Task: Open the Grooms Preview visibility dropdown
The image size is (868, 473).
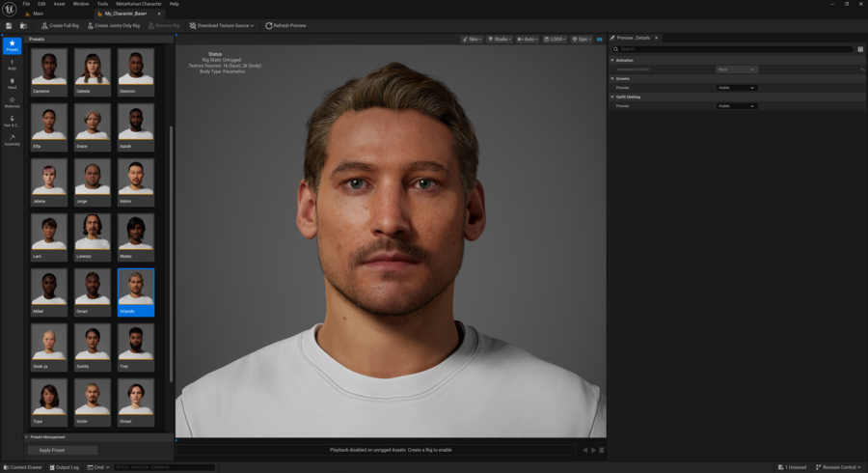Action: pyautogui.click(x=737, y=88)
